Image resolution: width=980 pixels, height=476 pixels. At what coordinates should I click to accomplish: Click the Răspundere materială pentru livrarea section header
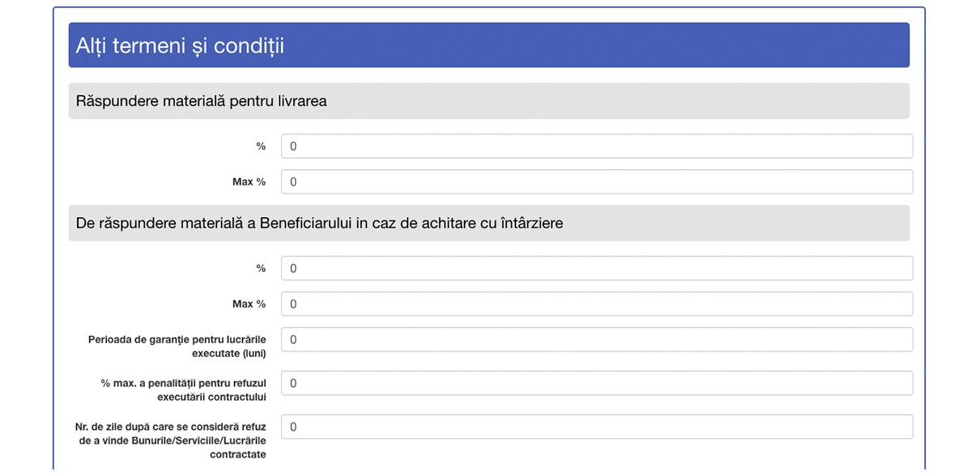click(489, 101)
